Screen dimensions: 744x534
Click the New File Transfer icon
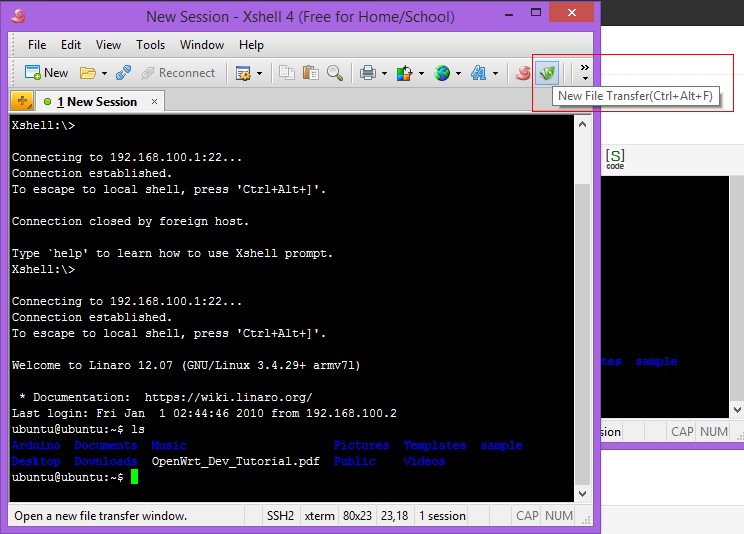coord(547,73)
